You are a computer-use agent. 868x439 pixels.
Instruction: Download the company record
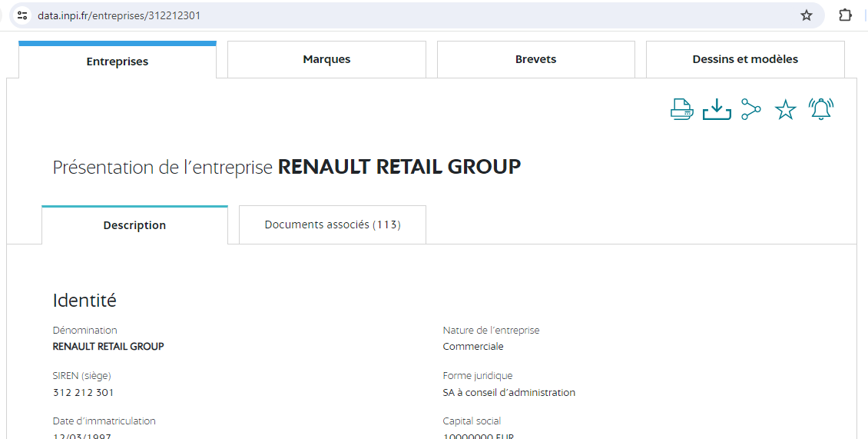(x=717, y=109)
